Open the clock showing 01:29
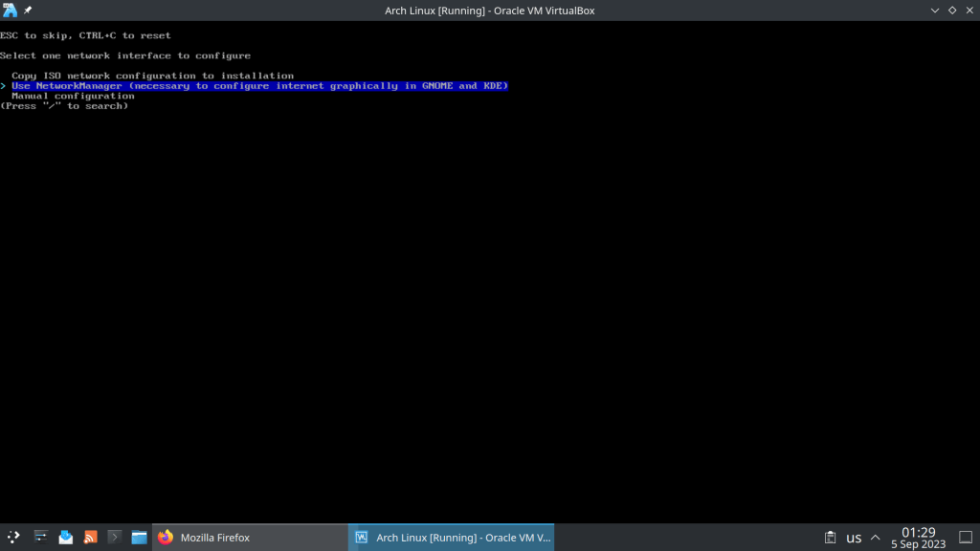The height and width of the screenshot is (551, 980). pyautogui.click(x=918, y=538)
